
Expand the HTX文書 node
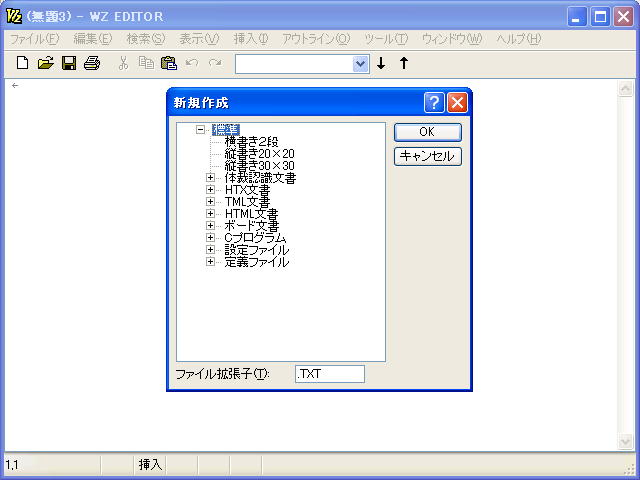[210, 189]
